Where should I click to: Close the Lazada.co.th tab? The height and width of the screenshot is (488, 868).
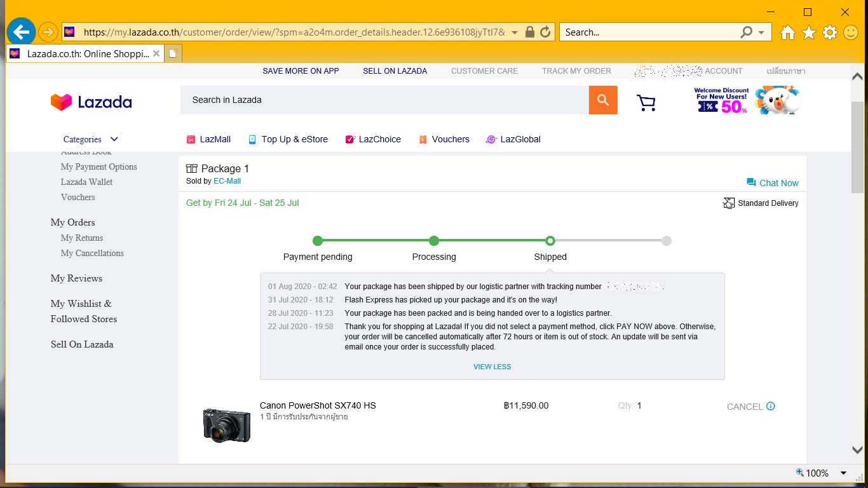(156, 53)
